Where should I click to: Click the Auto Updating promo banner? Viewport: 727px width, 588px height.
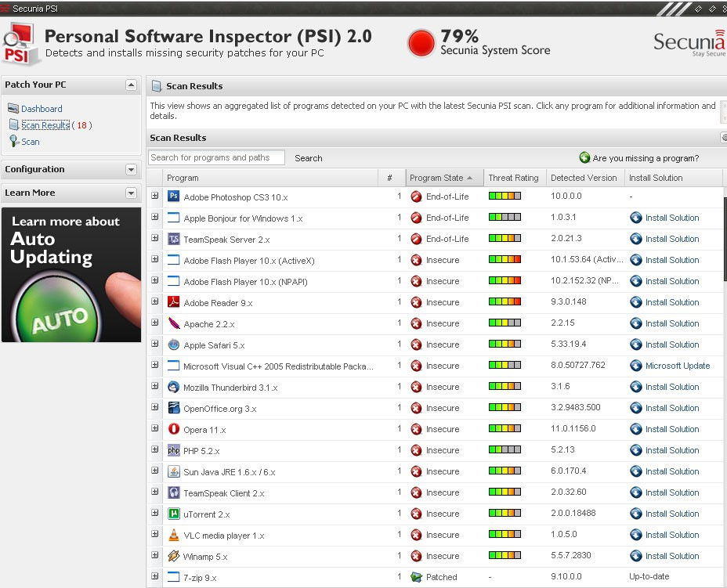pyautogui.click(x=71, y=275)
